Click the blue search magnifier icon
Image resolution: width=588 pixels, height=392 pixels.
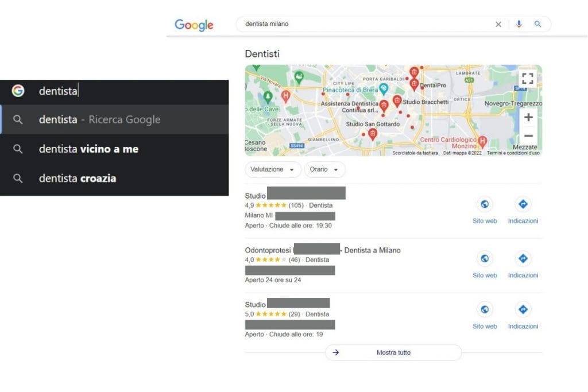tap(537, 24)
